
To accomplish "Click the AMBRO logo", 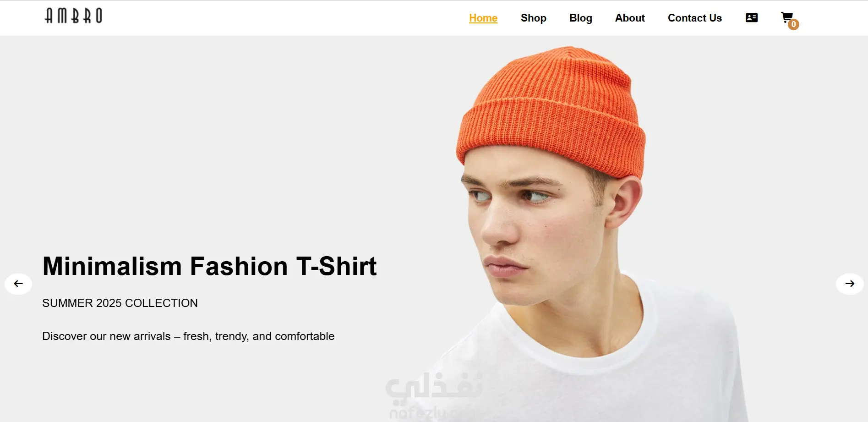I will click(x=73, y=16).
